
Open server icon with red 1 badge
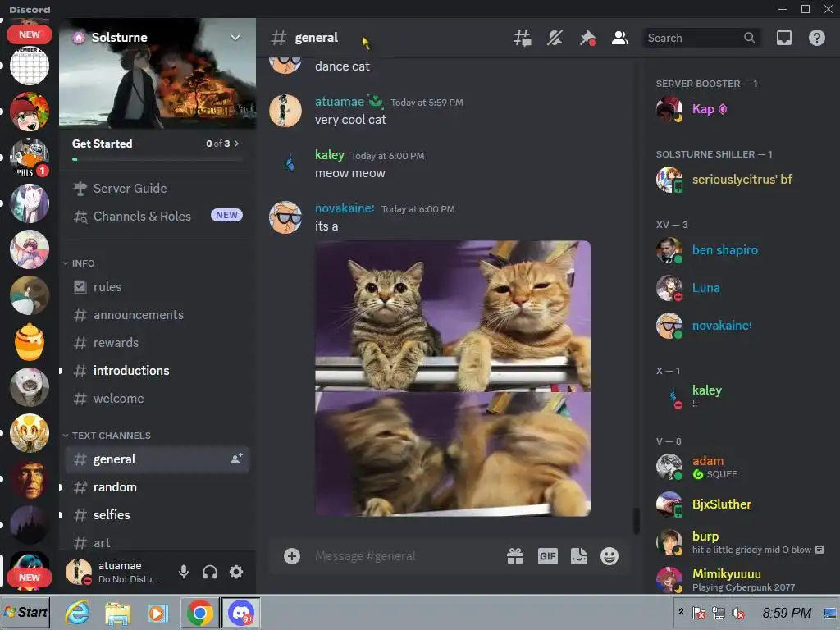click(x=30, y=157)
